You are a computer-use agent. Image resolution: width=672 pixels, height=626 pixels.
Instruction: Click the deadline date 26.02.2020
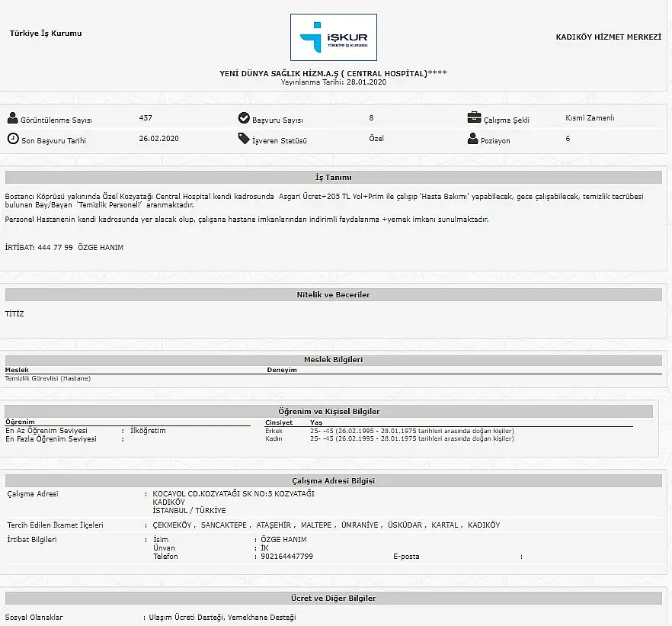click(158, 139)
